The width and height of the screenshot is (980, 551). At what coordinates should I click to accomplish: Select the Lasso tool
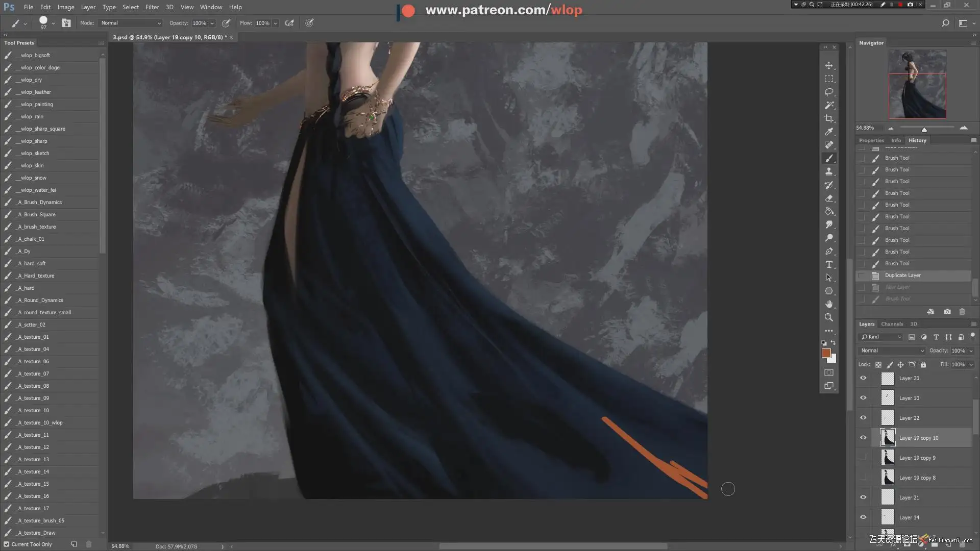829,92
